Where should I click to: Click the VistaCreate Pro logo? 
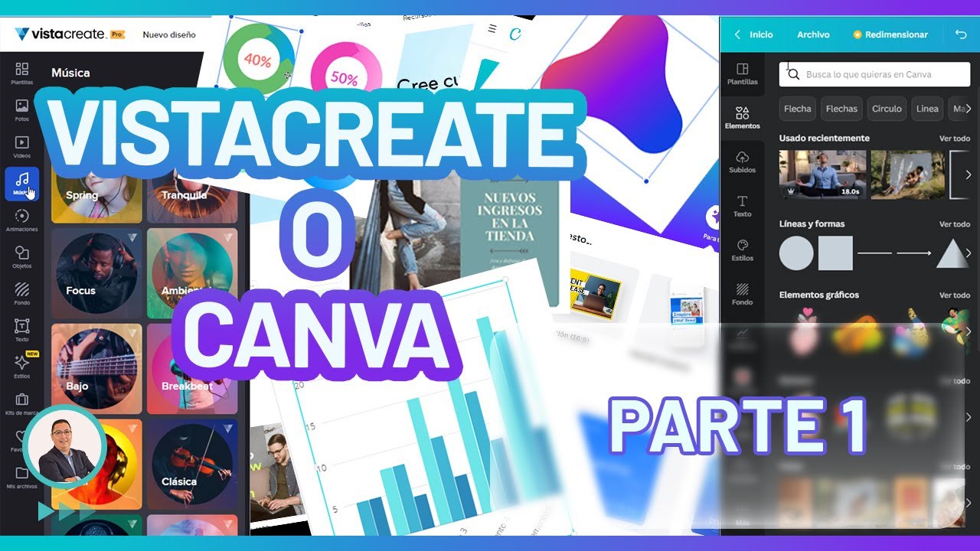[x=69, y=34]
